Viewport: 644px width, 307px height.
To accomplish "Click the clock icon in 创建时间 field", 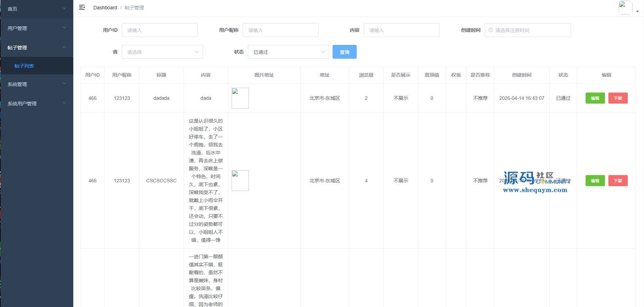I will pyautogui.click(x=491, y=30).
